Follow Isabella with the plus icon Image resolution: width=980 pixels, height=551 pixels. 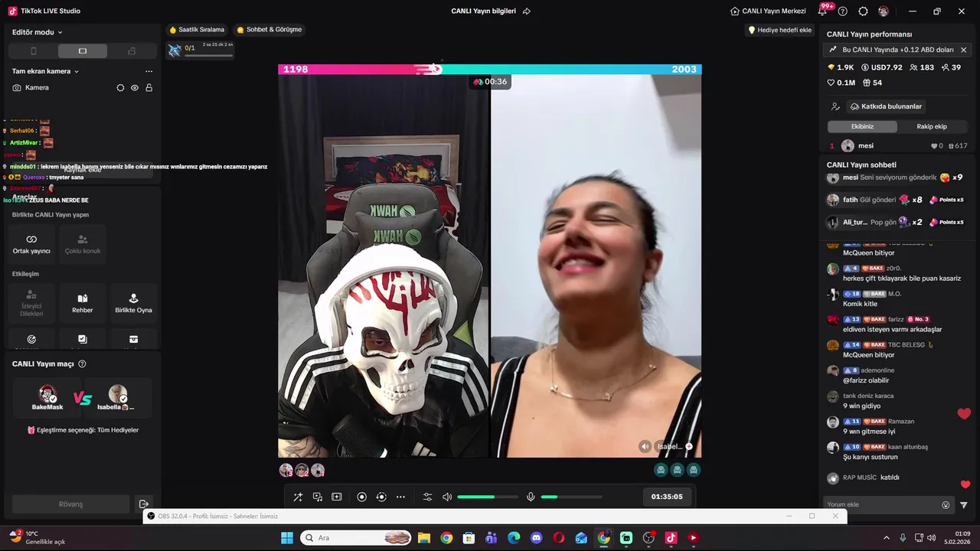[688, 446]
